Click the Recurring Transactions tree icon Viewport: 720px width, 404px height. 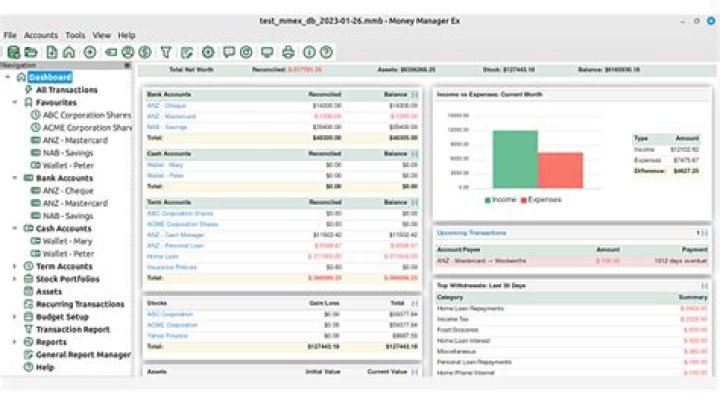pyautogui.click(x=28, y=304)
